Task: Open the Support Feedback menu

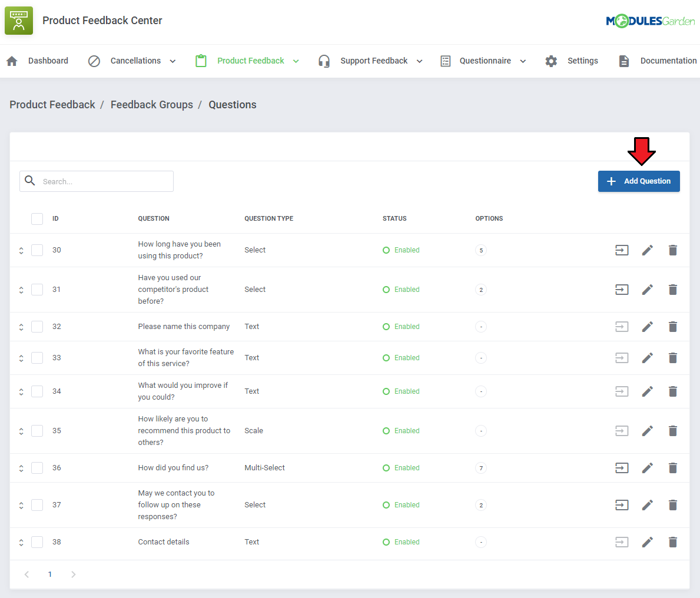Action: coord(374,61)
